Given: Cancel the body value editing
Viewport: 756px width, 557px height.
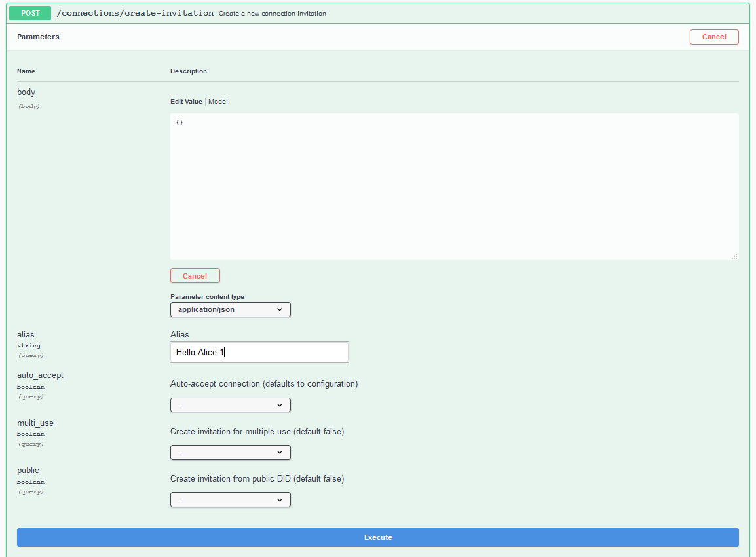Looking at the screenshot, I should (195, 275).
